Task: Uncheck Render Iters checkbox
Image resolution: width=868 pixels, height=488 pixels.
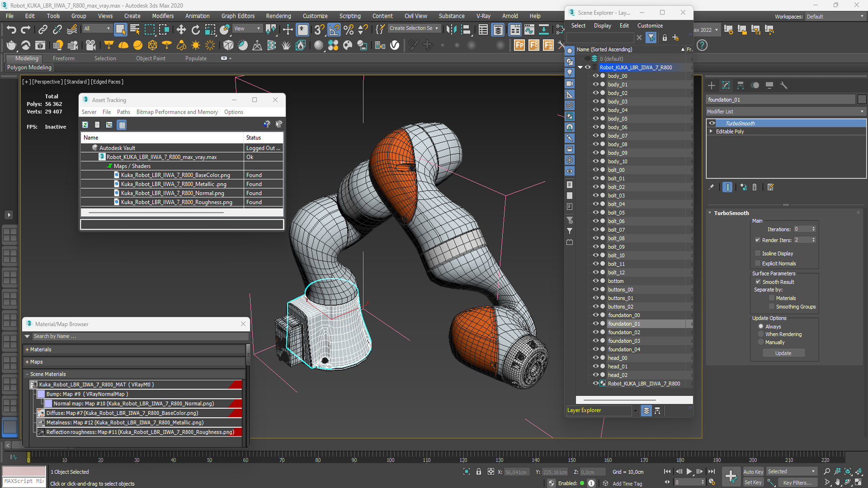Action: click(x=758, y=240)
